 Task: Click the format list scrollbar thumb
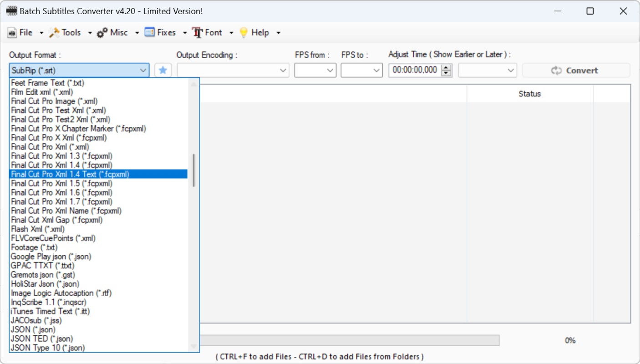coord(194,170)
